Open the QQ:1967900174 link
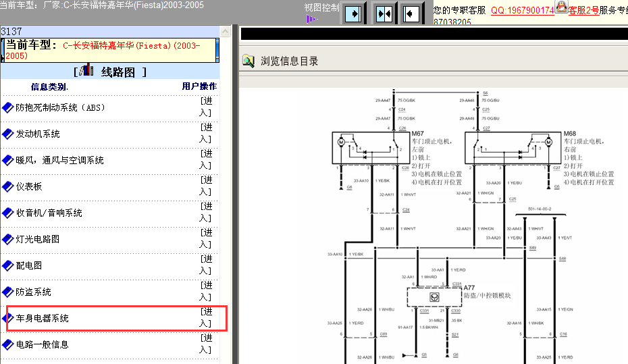Screen dimensions: 628x364 (522, 10)
